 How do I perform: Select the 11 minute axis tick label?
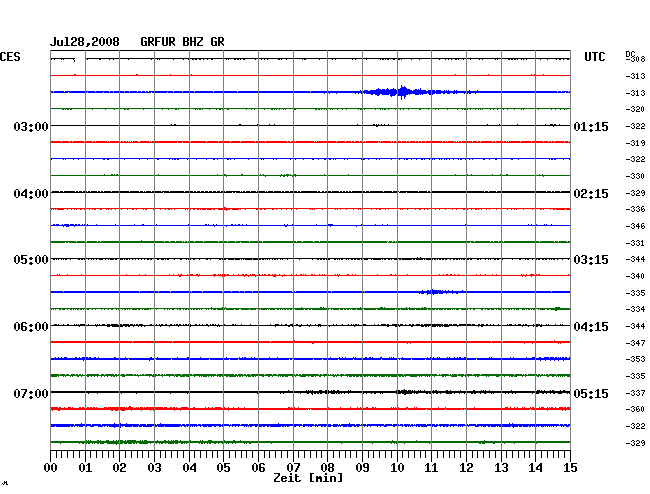click(431, 467)
